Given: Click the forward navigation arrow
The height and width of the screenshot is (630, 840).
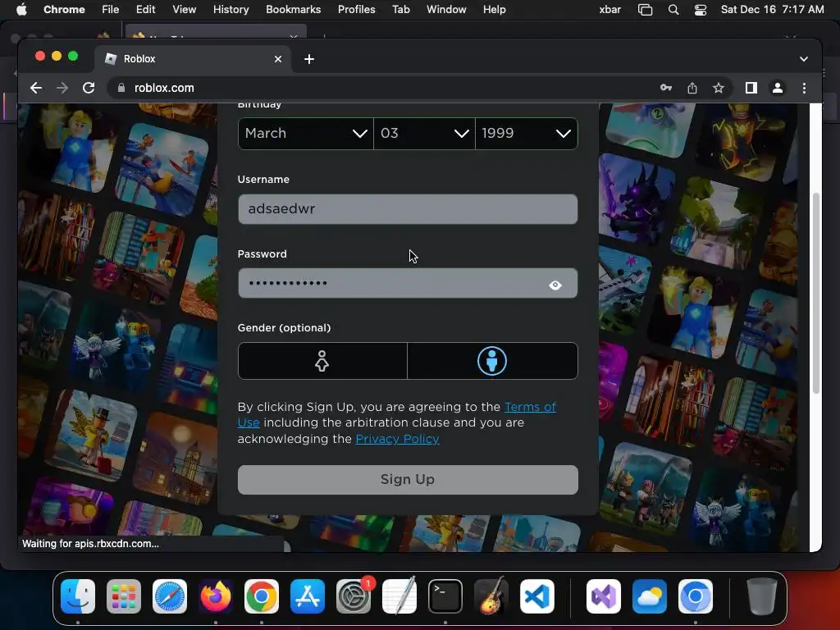Looking at the screenshot, I should [62, 88].
